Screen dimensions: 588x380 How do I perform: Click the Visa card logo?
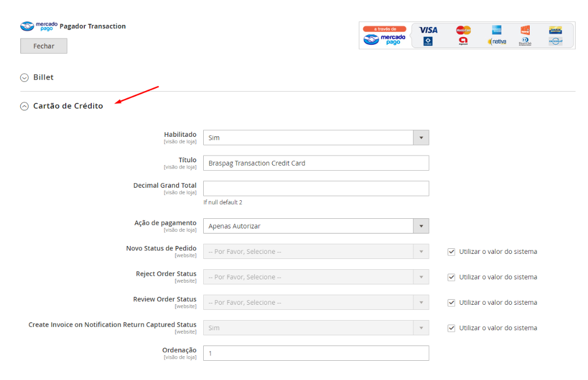click(x=428, y=30)
